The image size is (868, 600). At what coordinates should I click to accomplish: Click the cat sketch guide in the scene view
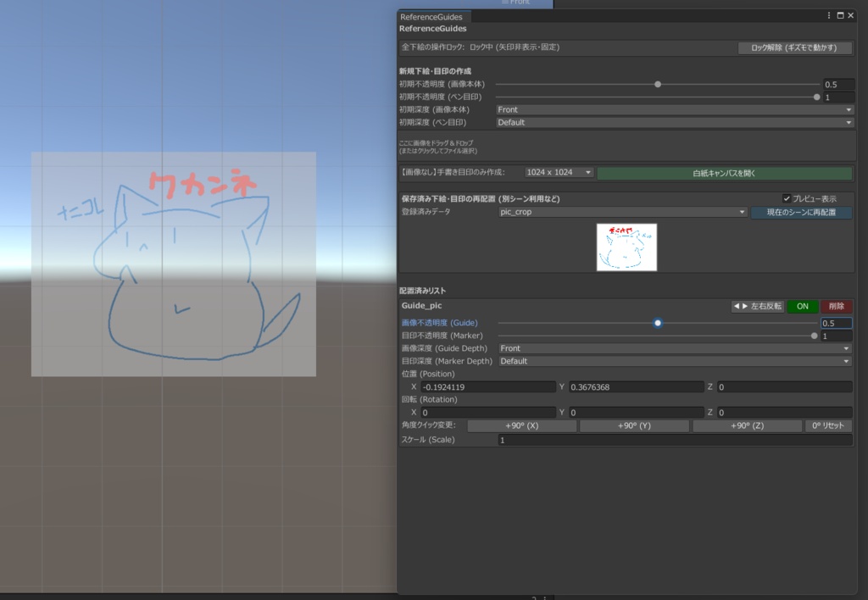pyautogui.click(x=174, y=264)
